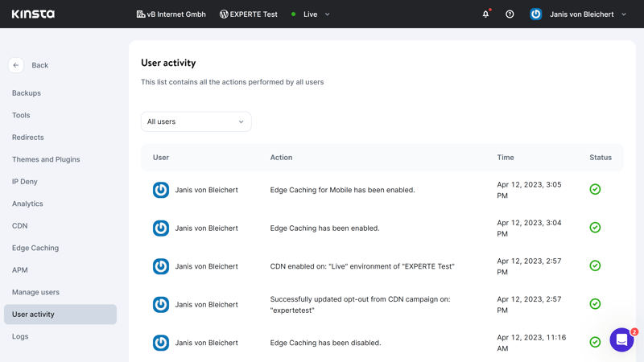The image size is (644, 362).
Task: Open Edge Caching sidebar item
Action: click(35, 248)
